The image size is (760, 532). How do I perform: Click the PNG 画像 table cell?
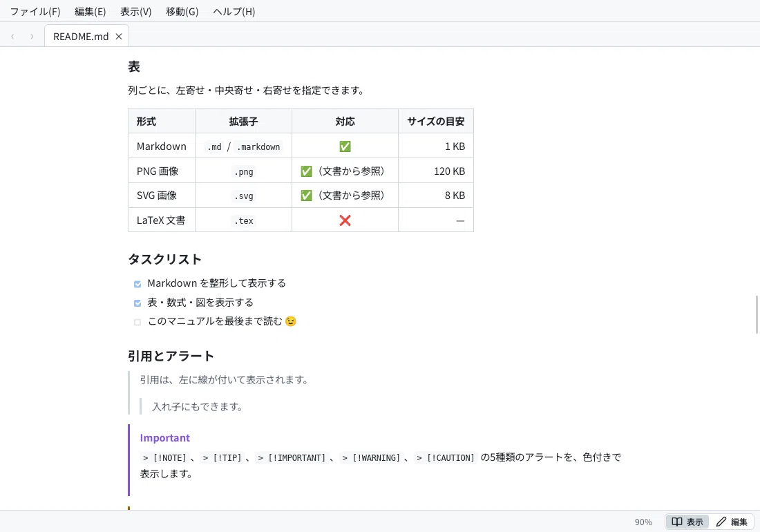pos(162,171)
